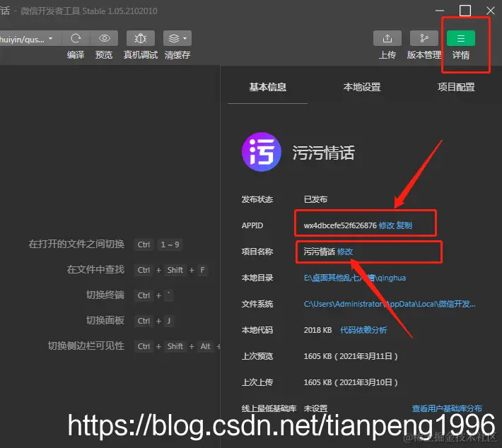
Task: Maximize the WeChat DevTools window
Action: pyautogui.click(x=465, y=11)
